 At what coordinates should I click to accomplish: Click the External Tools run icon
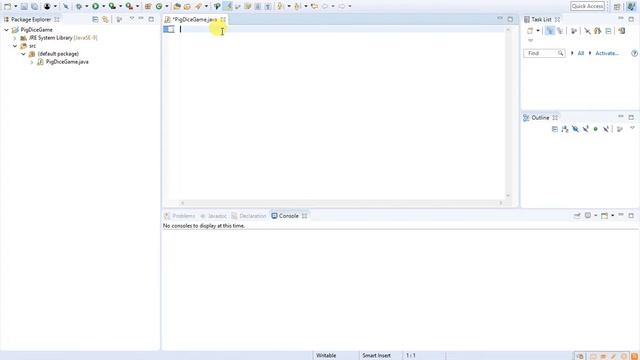[129, 6]
